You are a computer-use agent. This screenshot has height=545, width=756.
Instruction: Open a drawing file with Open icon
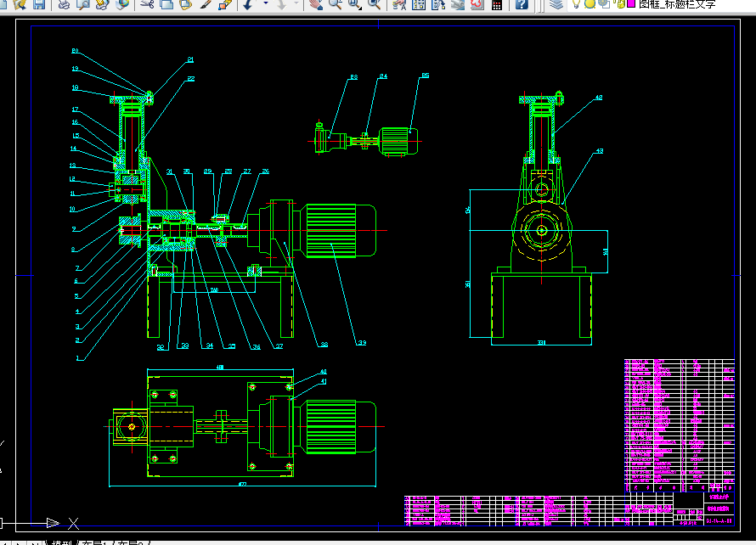pyautogui.click(x=20, y=4)
